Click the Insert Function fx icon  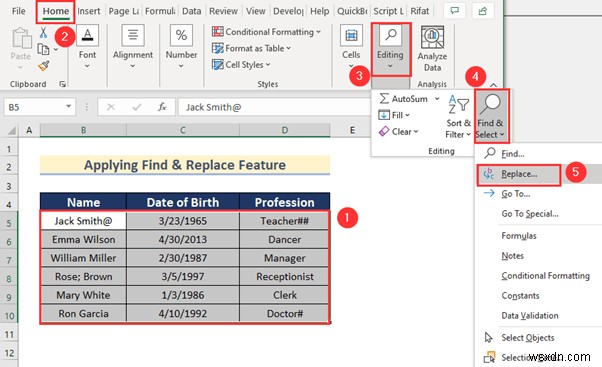162,107
